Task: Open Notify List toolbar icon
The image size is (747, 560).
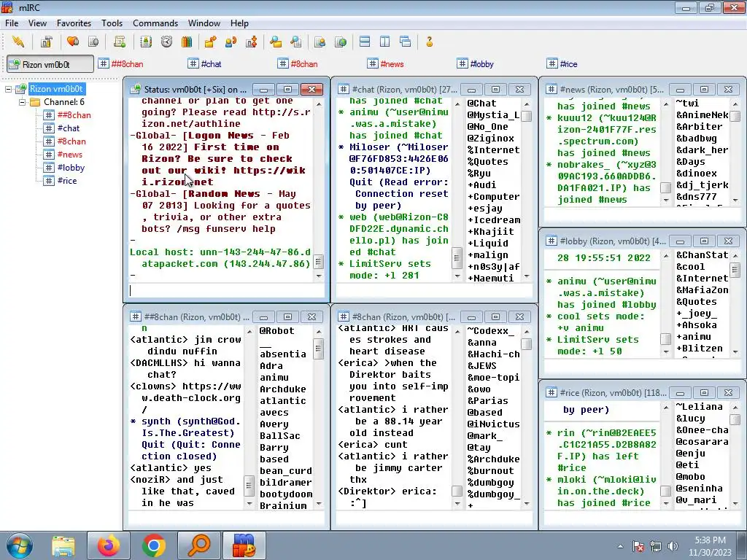Action: (320, 42)
